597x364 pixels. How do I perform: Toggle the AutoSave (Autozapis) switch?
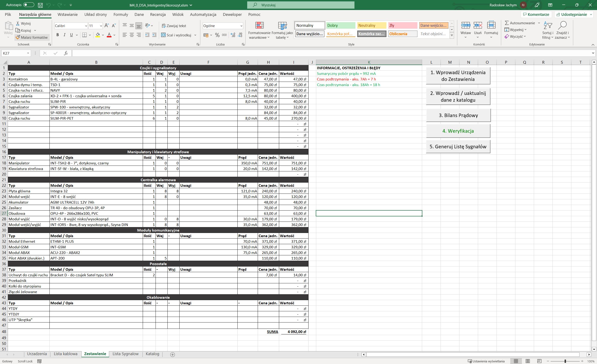pos(29,5)
